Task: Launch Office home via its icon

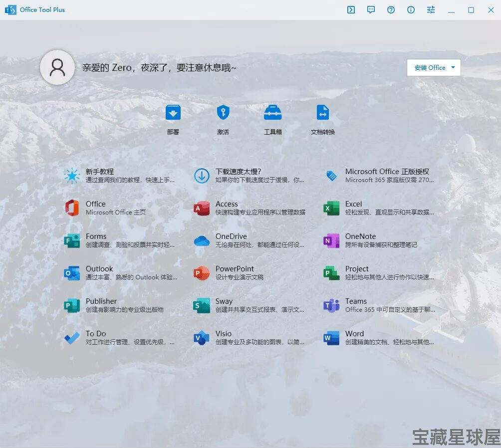Action: point(72,208)
